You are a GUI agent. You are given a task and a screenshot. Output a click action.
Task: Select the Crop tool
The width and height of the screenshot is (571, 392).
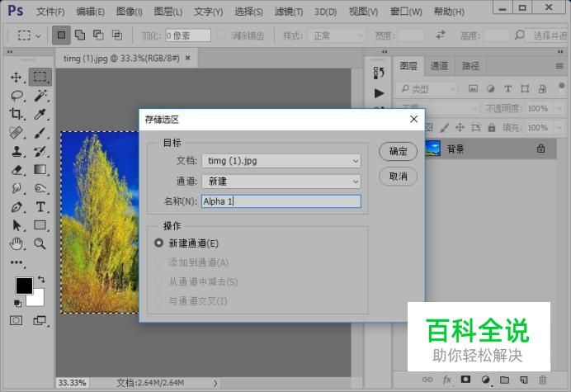click(x=16, y=114)
